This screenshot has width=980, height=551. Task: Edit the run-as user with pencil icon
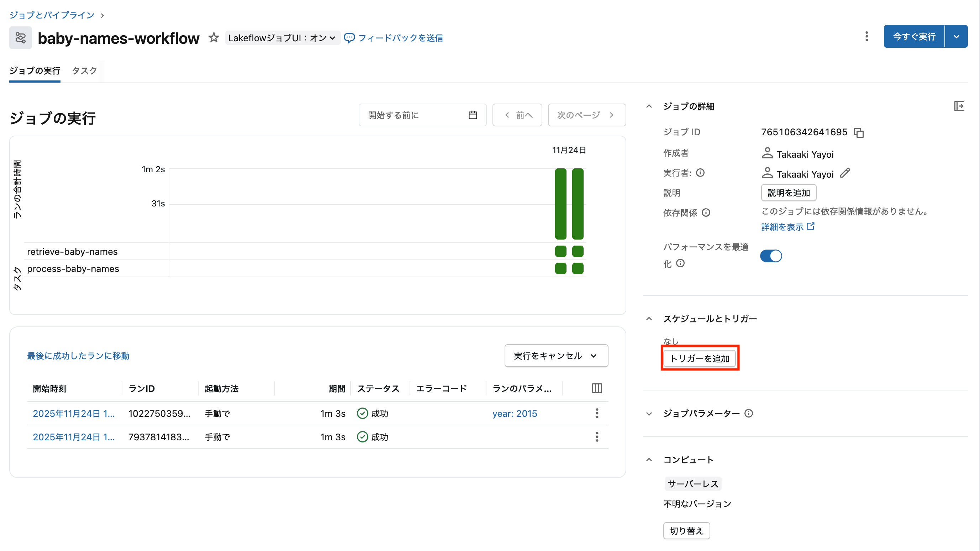845,173
